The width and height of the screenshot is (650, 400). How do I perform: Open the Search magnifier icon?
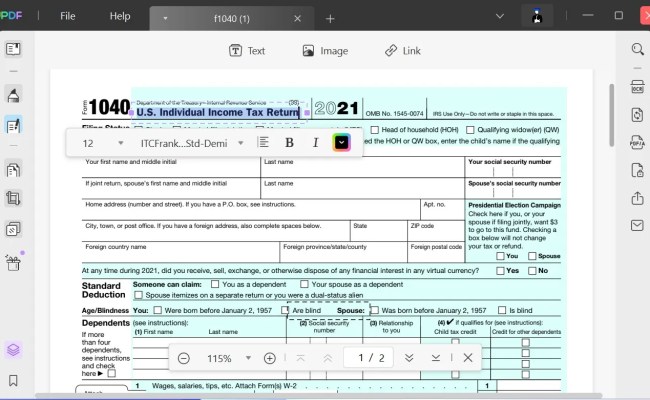(637, 49)
